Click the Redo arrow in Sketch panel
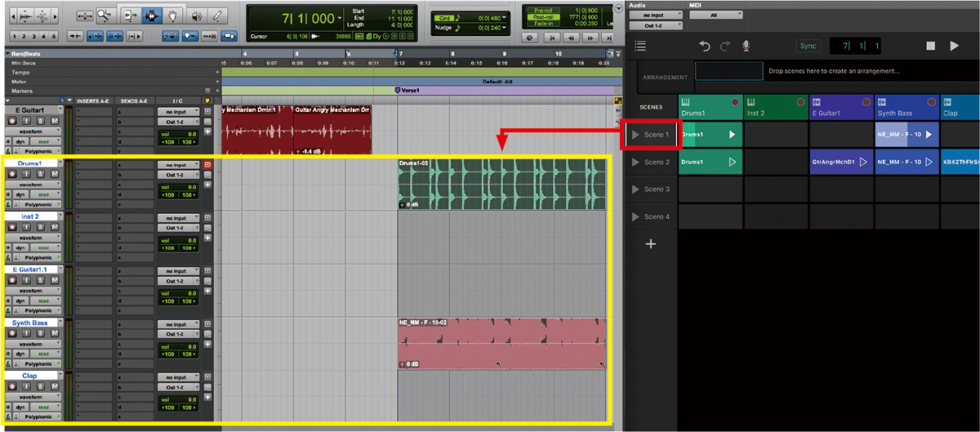The height and width of the screenshot is (432, 980). pyautogui.click(x=725, y=47)
